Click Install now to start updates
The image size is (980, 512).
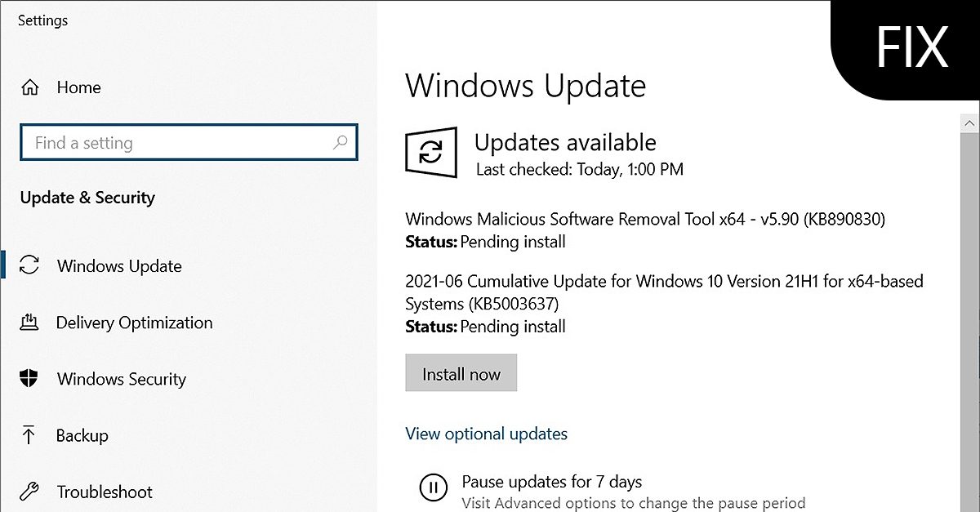coord(461,373)
